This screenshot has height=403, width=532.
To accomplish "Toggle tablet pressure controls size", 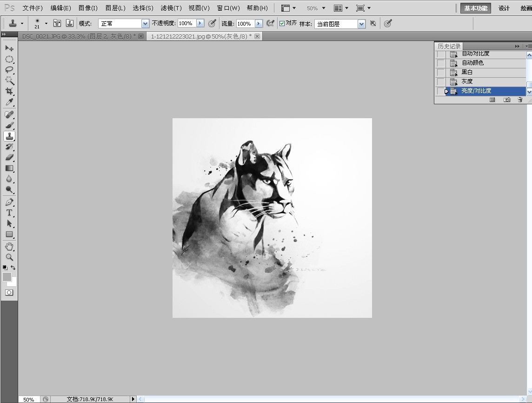I will 388,23.
